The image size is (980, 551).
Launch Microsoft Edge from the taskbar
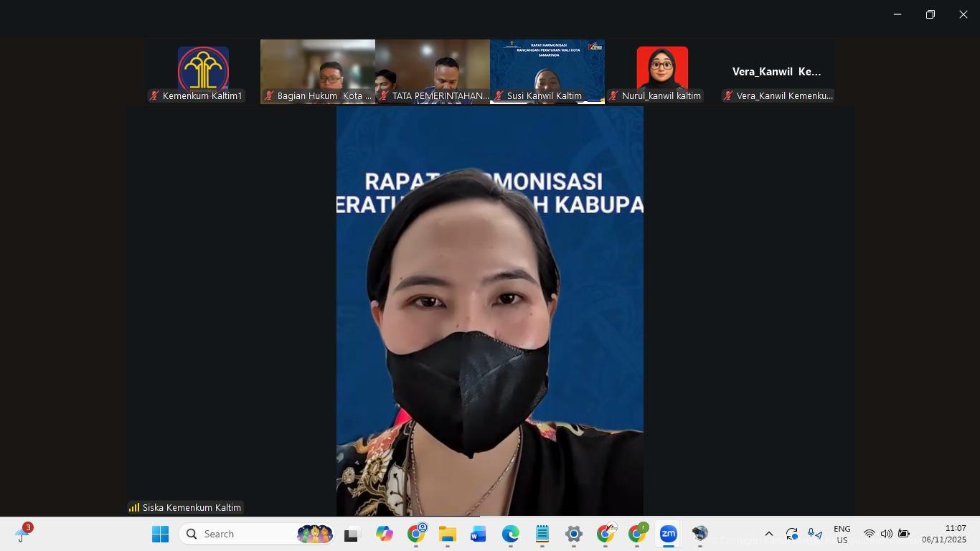pyautogui.click(x=510, y=534)
